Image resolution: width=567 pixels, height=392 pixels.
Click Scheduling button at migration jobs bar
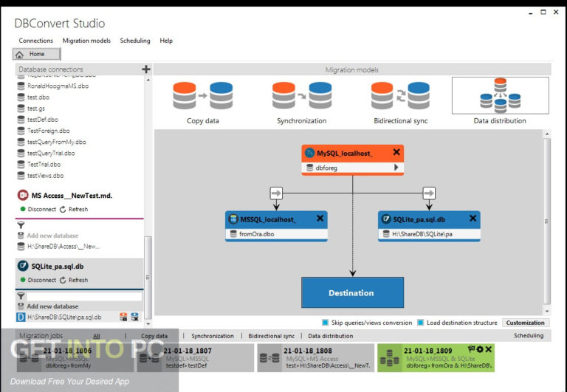pyautogui.click(x=529, y=336)
